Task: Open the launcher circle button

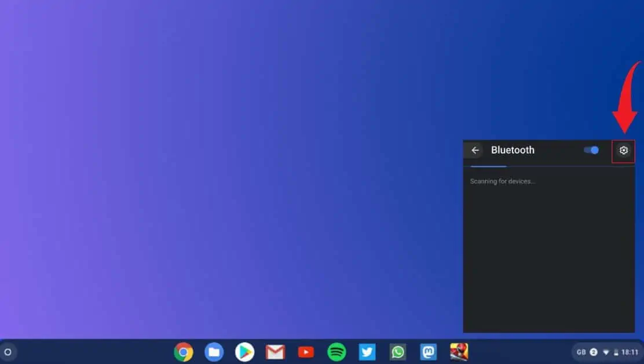Action: coord(8,352)
